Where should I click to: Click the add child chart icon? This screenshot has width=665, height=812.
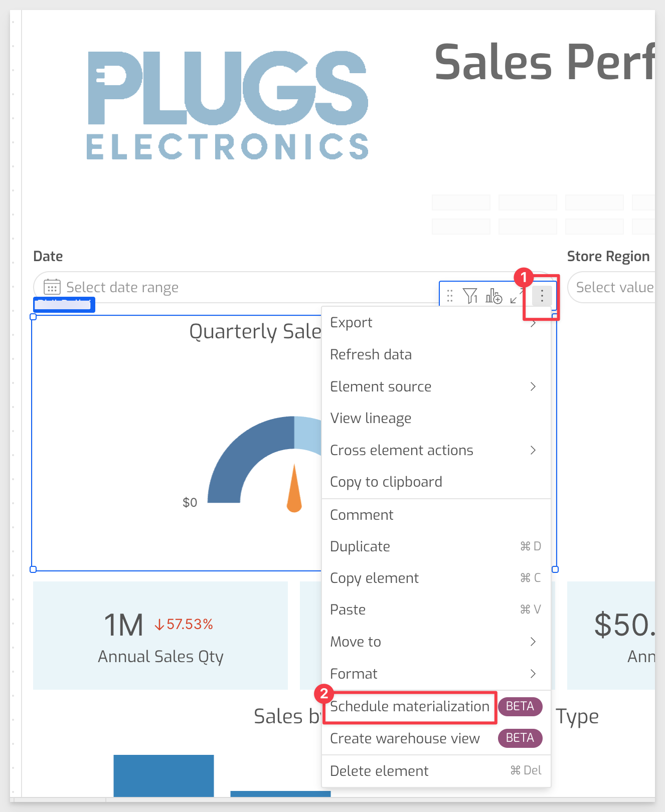point(493,296)
